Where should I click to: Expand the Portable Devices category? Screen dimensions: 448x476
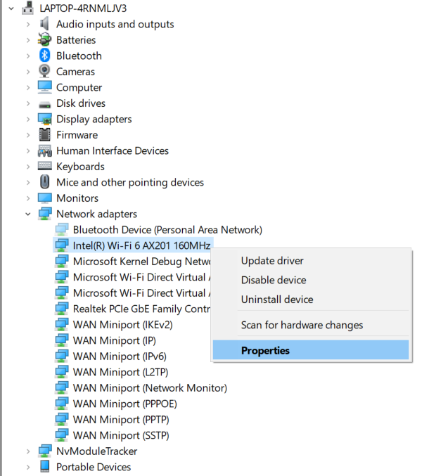[28, 467]
